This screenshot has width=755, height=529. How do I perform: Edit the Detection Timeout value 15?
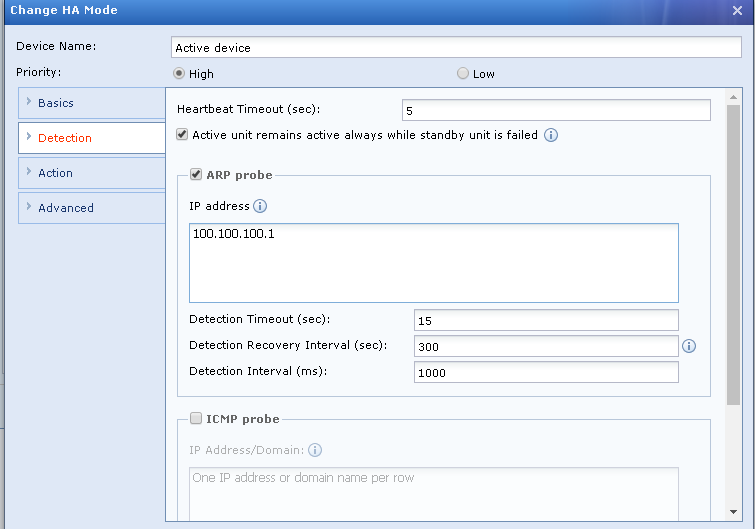click(x=546, y=320)
